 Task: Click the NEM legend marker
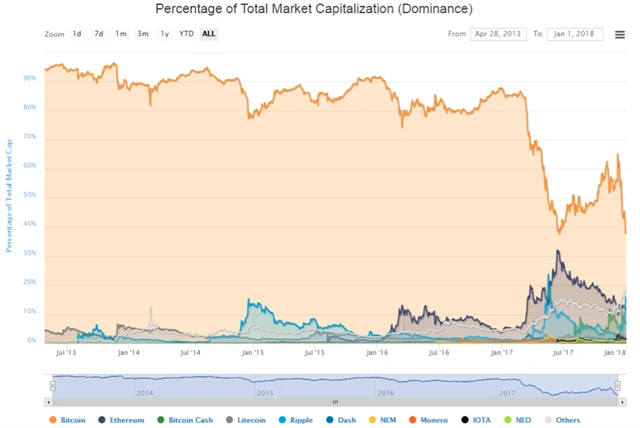[375, 420]
